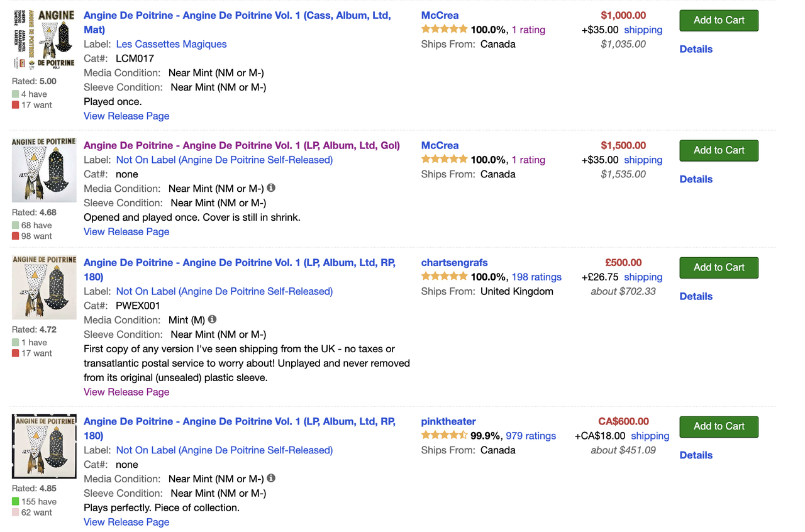View Release Page for the PWEX001 listing
This screenshot has height=532, width=805.
(126, 392)
